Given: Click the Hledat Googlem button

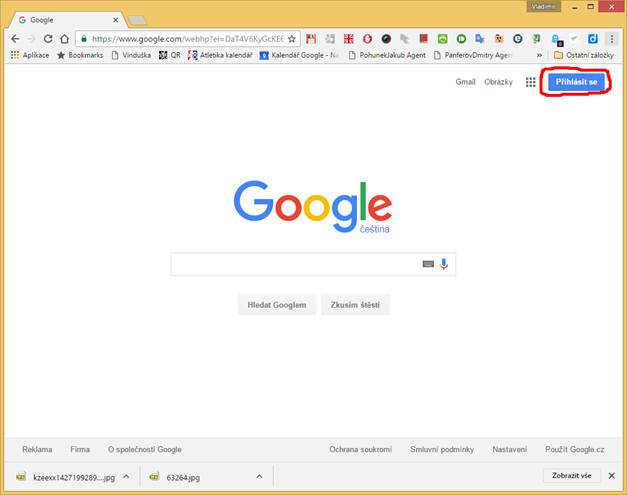Looking at the screenshot, I should click(277, 305).
